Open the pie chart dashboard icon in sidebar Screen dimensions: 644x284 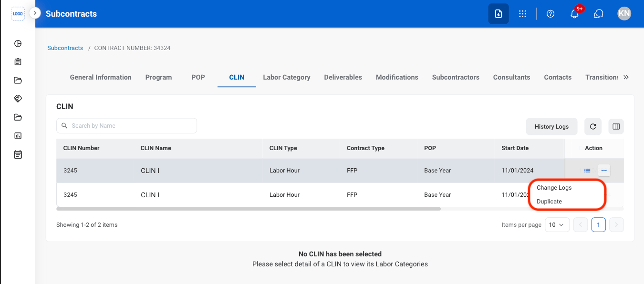click(x=18, y=44)
